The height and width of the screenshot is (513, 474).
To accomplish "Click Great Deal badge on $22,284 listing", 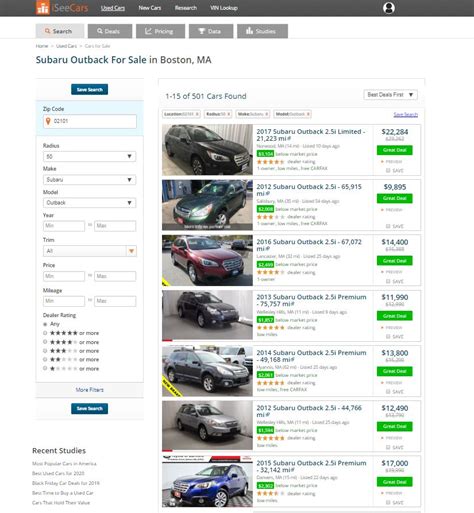I will tap(395, 150).
